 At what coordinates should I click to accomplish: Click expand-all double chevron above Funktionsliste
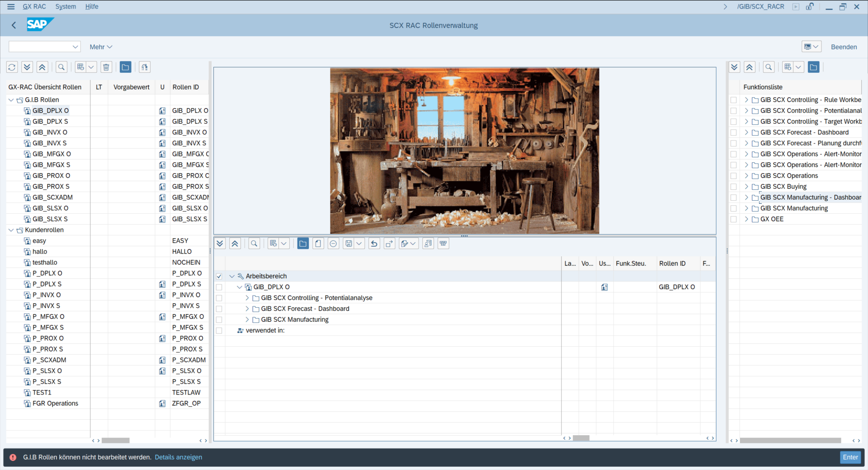(734, 67)
